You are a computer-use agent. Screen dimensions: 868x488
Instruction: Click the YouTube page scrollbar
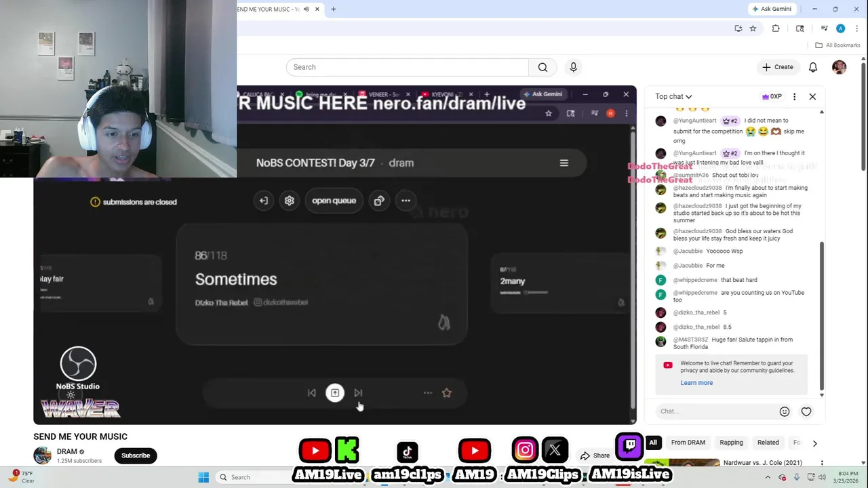[x=863, y=115]
